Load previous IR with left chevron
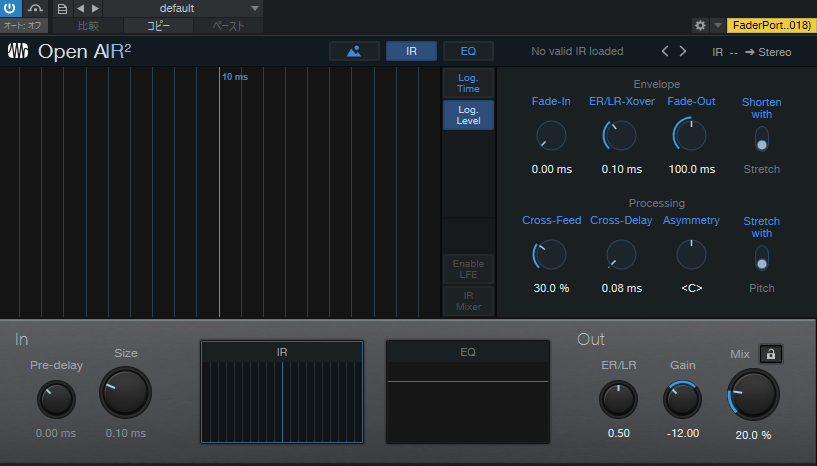This screenshot has width=817, height=466. coord(664,51)
